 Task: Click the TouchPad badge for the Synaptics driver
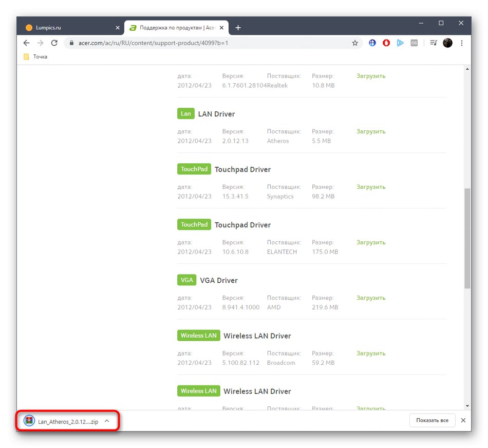click(194, 169)
